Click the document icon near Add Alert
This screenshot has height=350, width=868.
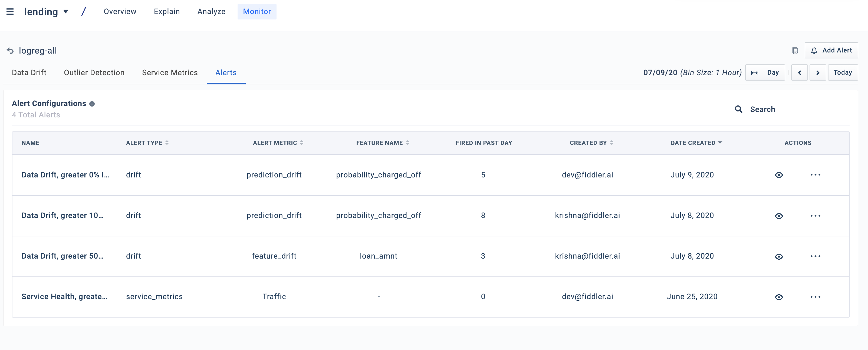click(795, 51)
